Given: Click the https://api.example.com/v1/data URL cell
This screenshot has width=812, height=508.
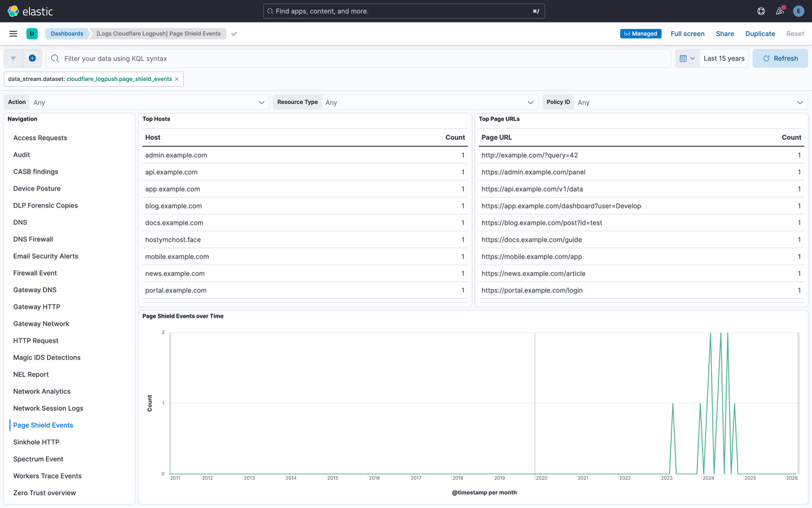Looking at the screenshot, I should coord(532,189).
